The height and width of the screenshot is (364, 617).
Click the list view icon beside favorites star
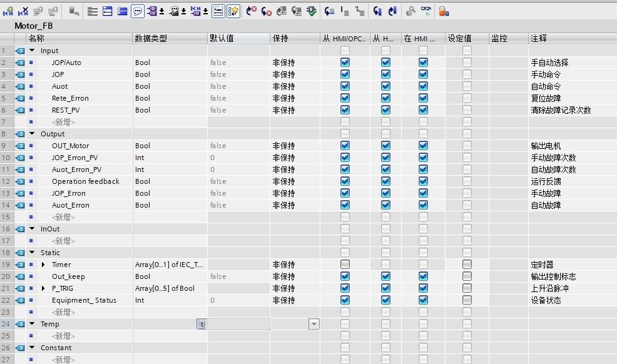coord(218,11)
